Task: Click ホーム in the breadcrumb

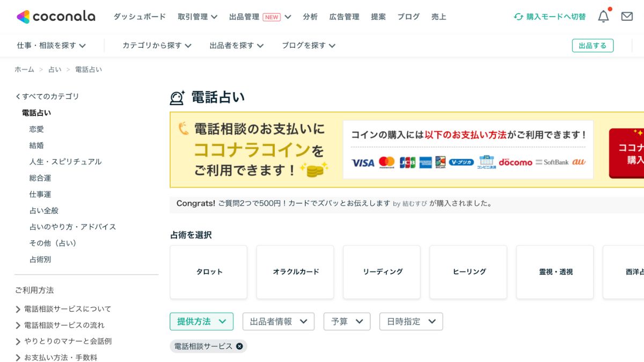Action: pos(24,69)
